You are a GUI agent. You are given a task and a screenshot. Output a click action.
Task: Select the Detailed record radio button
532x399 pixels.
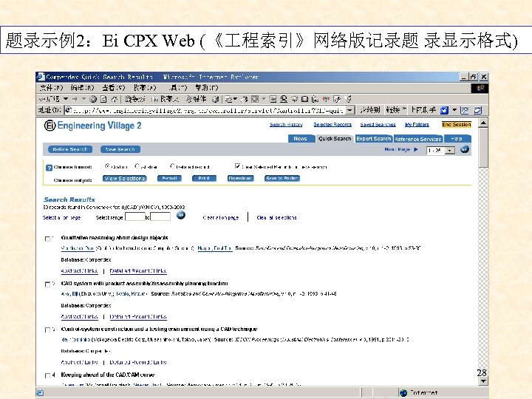coord(172,166)
